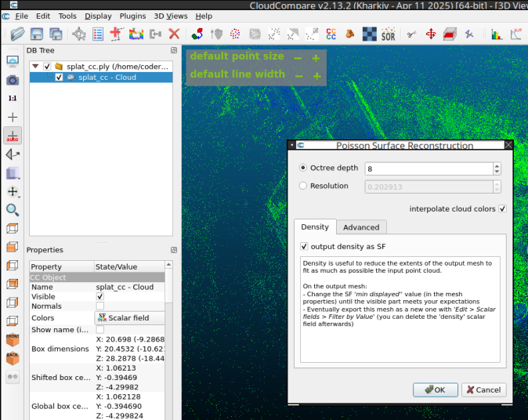This screenshot has width=528, height=420.
Task: Collapse the splat_cc.ply tree node
Action: (35, 67)
